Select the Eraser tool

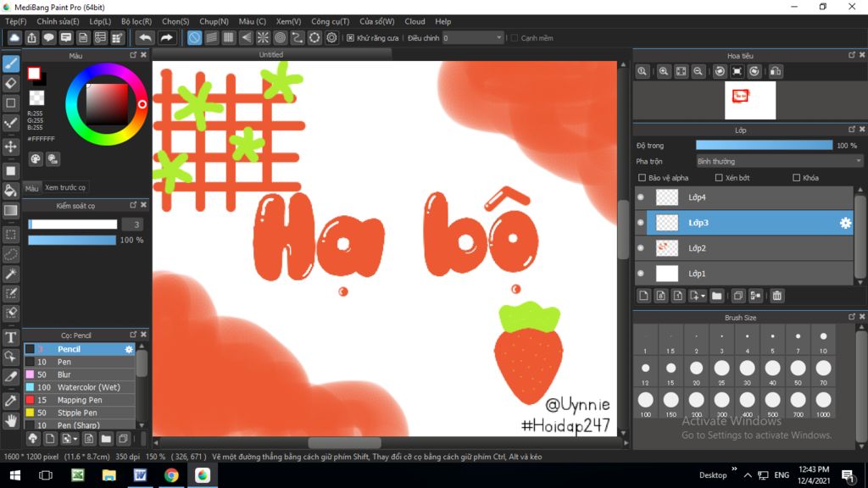coord(11,84)
